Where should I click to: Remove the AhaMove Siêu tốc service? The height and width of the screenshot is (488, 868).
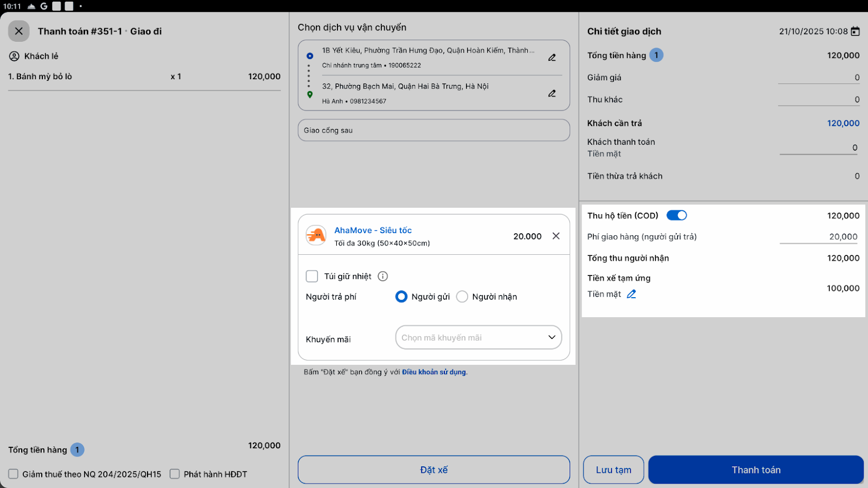pos(556,236)
